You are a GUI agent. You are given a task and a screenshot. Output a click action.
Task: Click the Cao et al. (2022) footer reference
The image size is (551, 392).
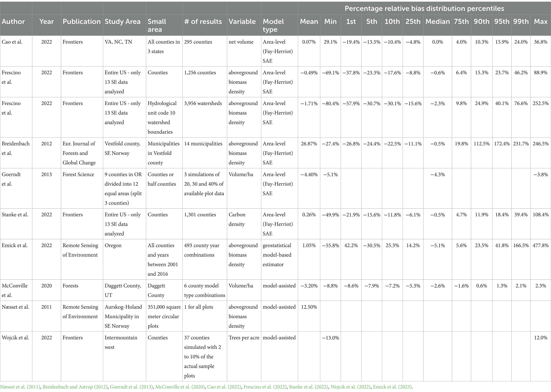click(224, 387)
